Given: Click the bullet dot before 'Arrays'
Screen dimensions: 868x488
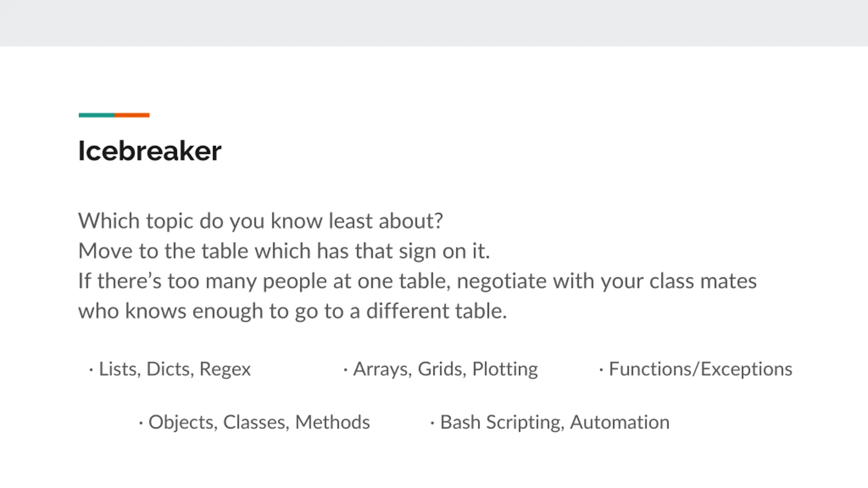Looking at the screenshot, I should pyautogui.click(x=346, y=370).
